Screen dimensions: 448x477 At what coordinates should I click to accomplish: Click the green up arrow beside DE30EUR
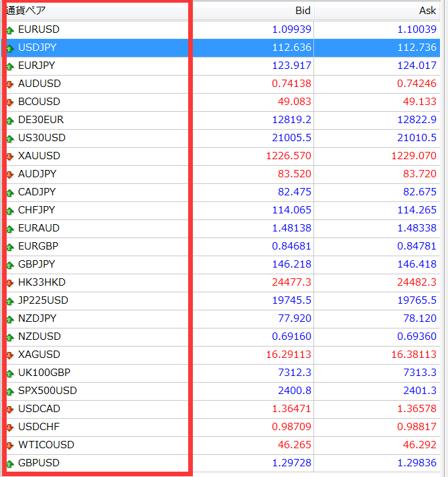pos(10,120)
